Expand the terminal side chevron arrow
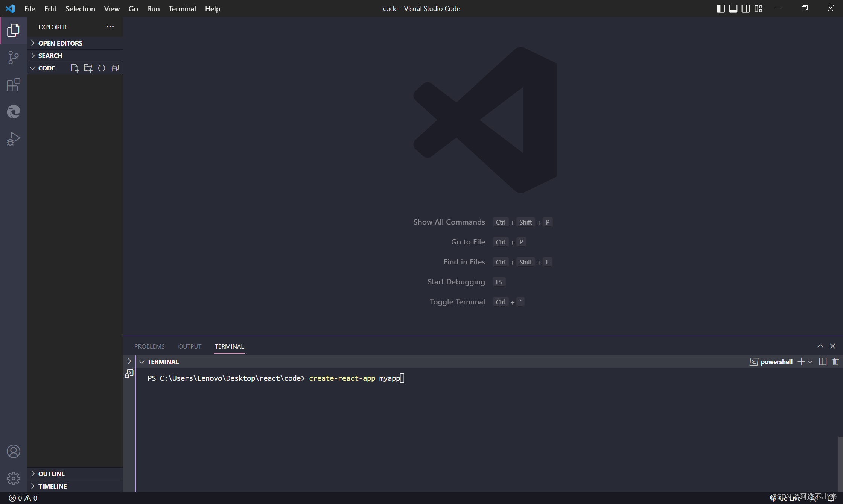 point(129,361)
